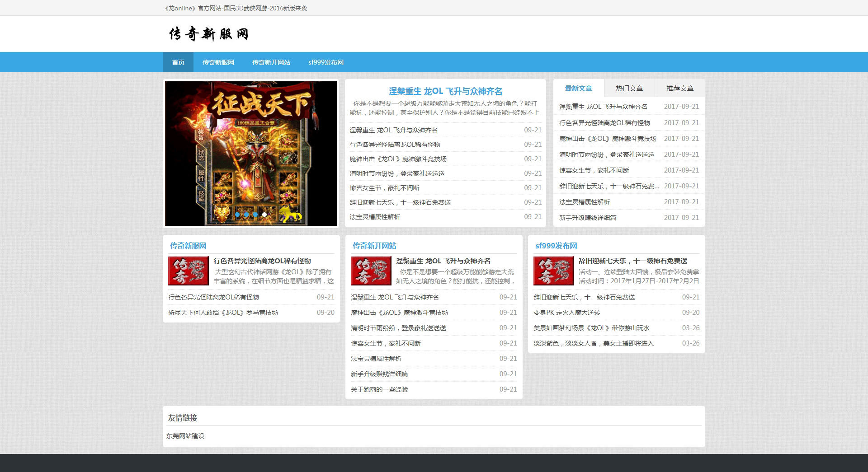This screenshot has height=472, width=868.
Task: Open 清明时节雨纷纷 in 最新文章 sidebar
Action: point(607,154)
